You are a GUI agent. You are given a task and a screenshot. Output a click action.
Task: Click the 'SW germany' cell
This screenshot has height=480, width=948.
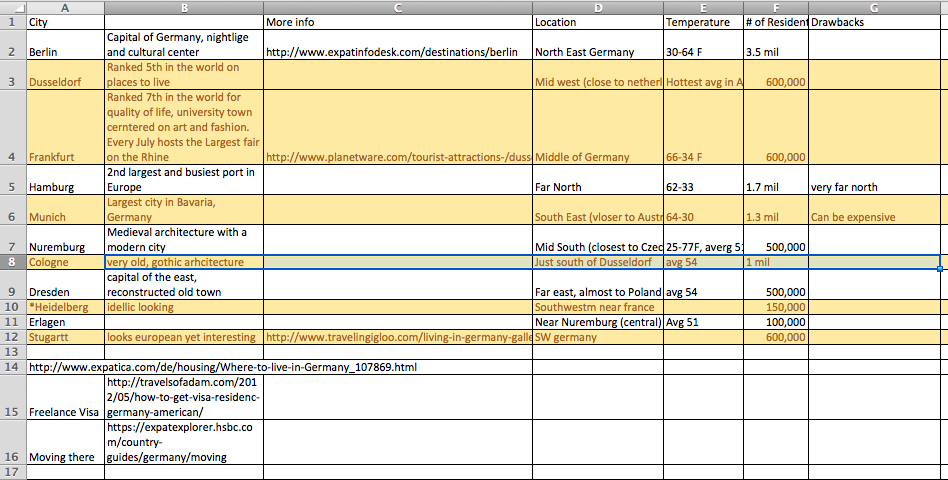tap(598, 337)
